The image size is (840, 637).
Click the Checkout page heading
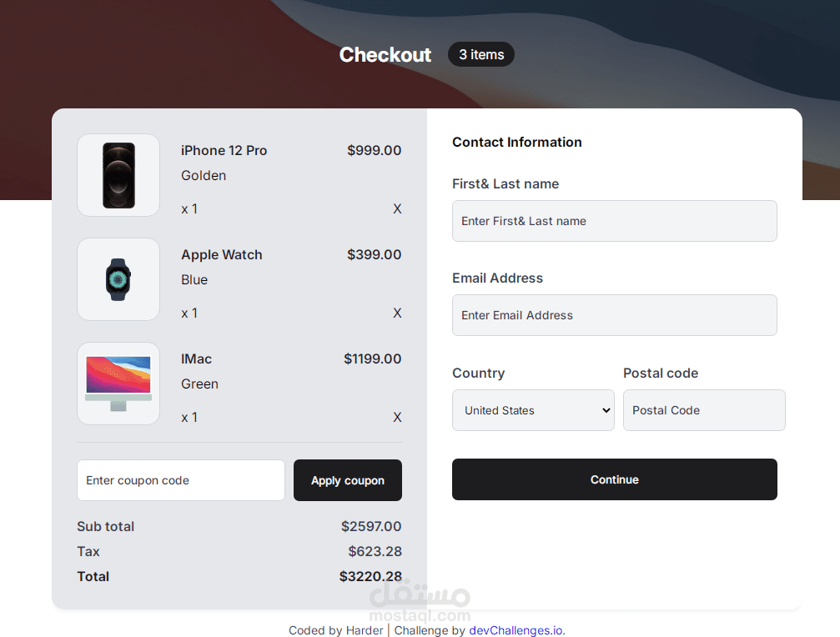tap(385, 54)
